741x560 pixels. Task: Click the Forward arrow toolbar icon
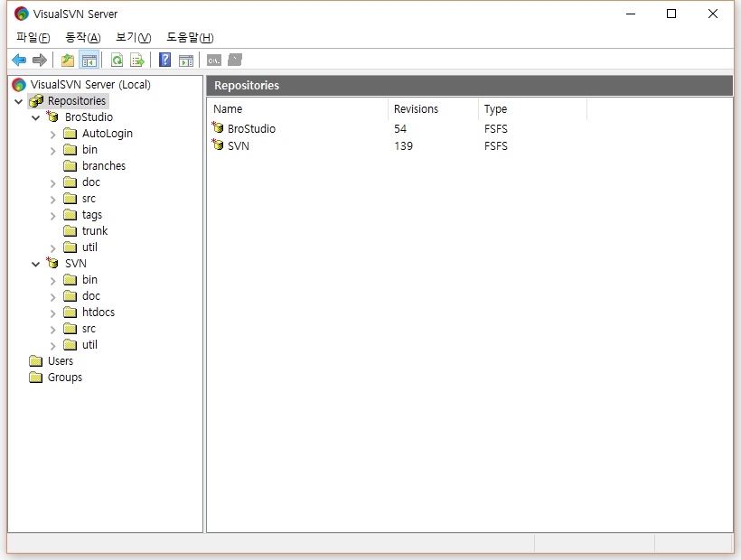(40, 60)
